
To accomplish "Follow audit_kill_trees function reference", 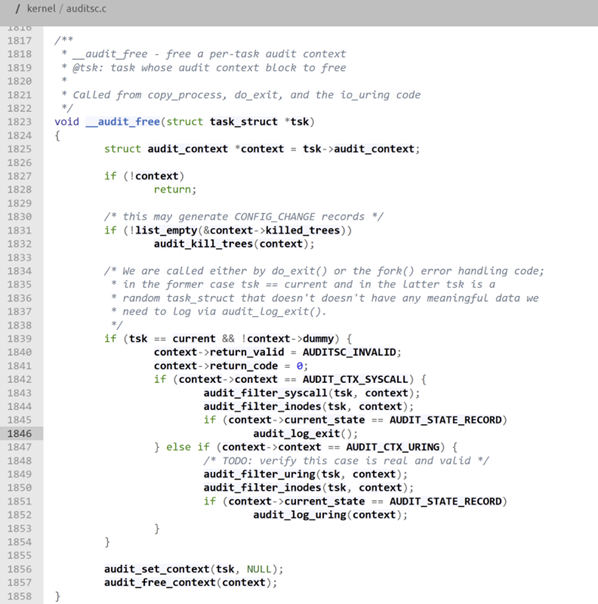I will point(203,244).
